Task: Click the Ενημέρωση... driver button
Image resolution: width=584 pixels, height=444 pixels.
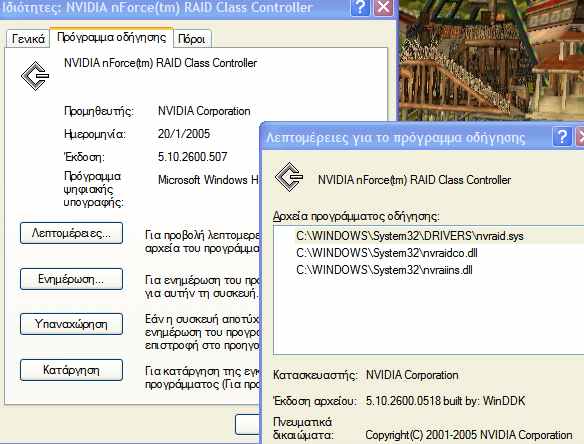Action: point(71,279)
